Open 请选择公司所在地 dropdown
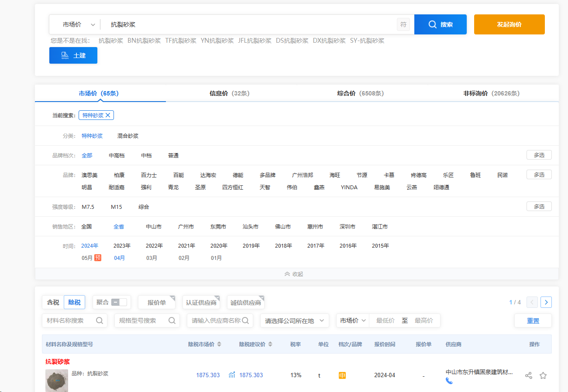This screenshot has height=392, width=568. point(295,320)
